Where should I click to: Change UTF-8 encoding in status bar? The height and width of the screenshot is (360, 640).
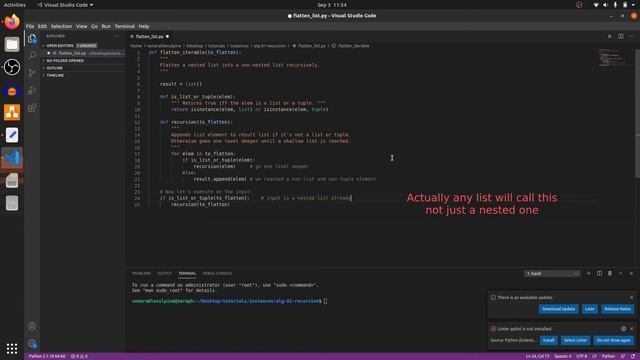coord(582,356)
